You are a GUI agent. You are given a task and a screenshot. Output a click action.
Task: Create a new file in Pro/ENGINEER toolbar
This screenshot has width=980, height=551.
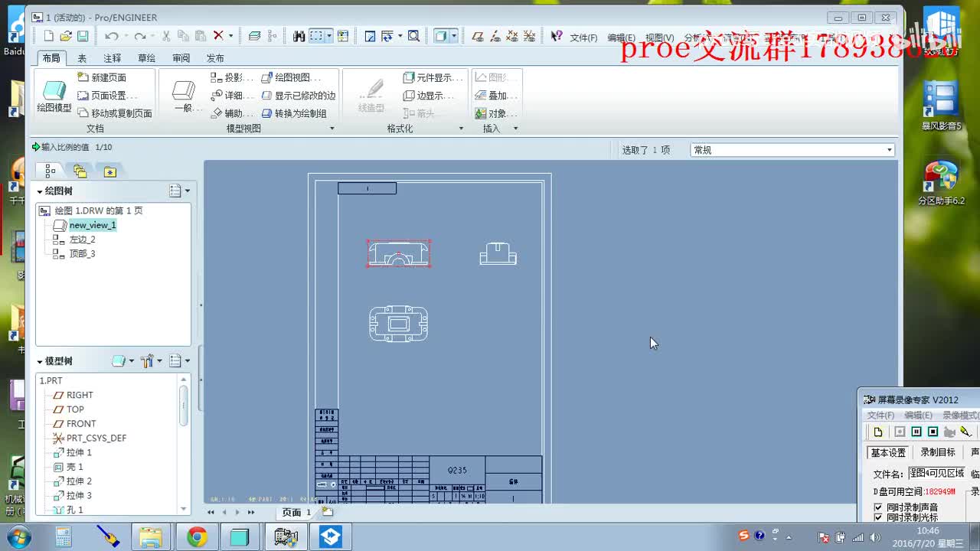(49, 36)
